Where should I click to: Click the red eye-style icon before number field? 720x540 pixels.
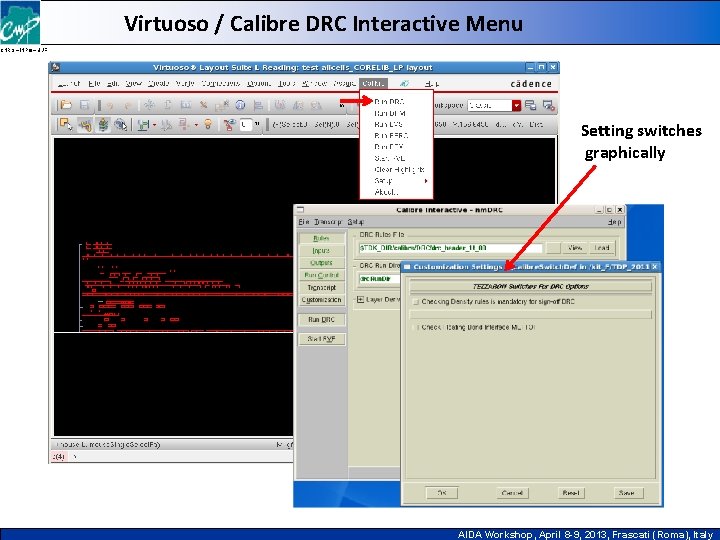click(x=229, y=124)
